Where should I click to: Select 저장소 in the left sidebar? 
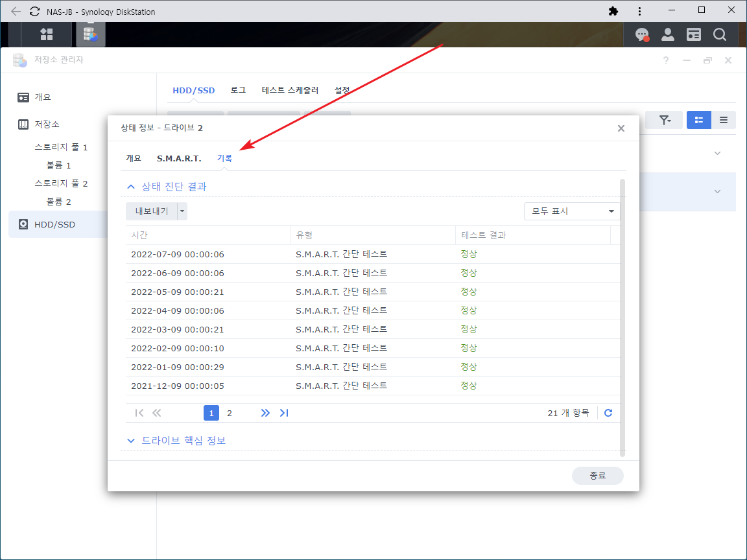(x=39, y=124)
